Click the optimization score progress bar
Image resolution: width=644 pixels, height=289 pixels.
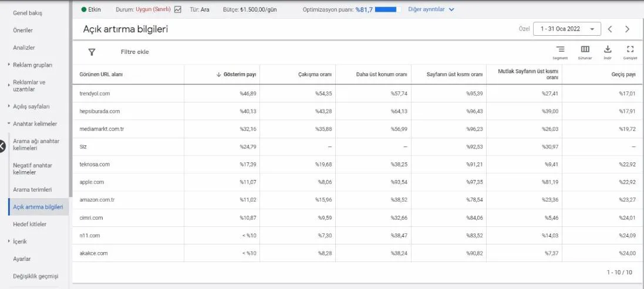click(x=387, y=9)
